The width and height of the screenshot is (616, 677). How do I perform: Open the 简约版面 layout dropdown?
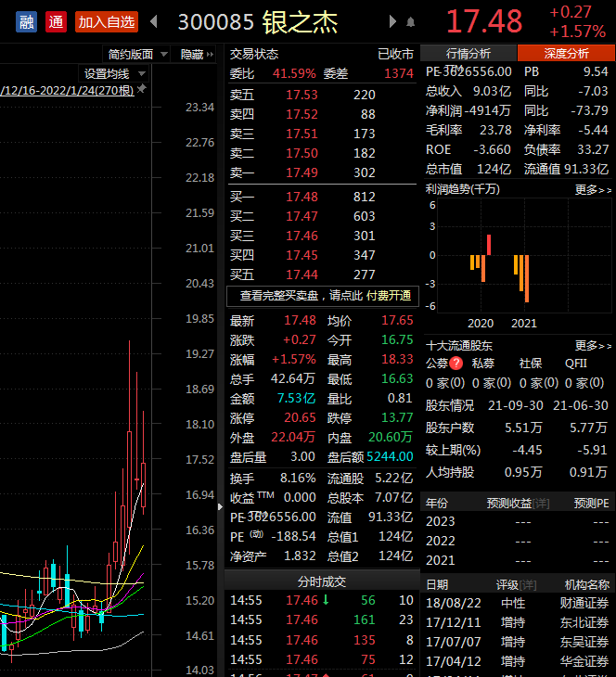coord(137,55)
